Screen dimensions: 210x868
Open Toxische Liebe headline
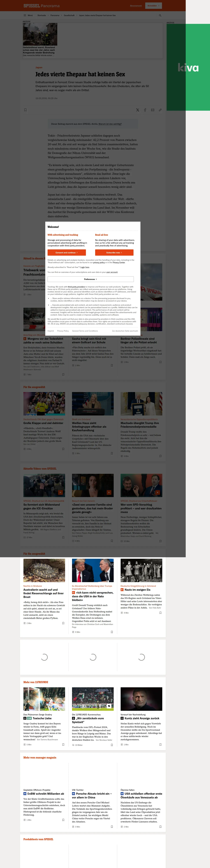click(42, 718)
